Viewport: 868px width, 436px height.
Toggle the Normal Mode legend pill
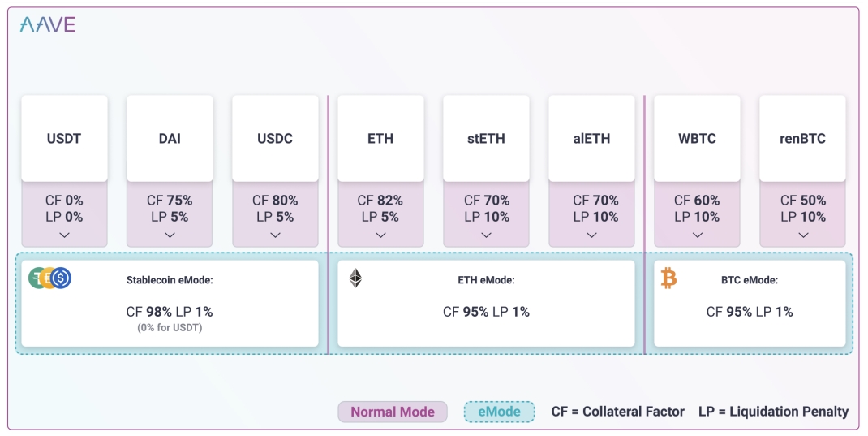[393, 412]
